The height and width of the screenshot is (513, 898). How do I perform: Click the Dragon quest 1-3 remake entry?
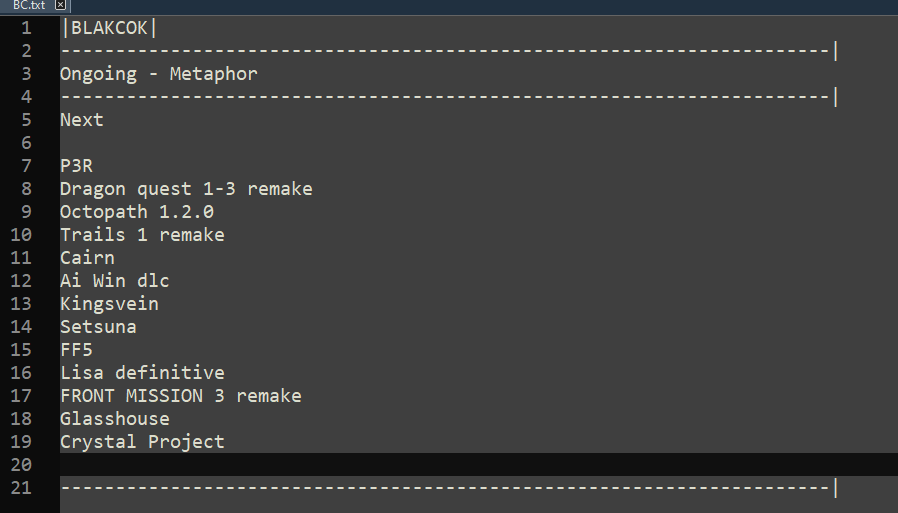186,189
